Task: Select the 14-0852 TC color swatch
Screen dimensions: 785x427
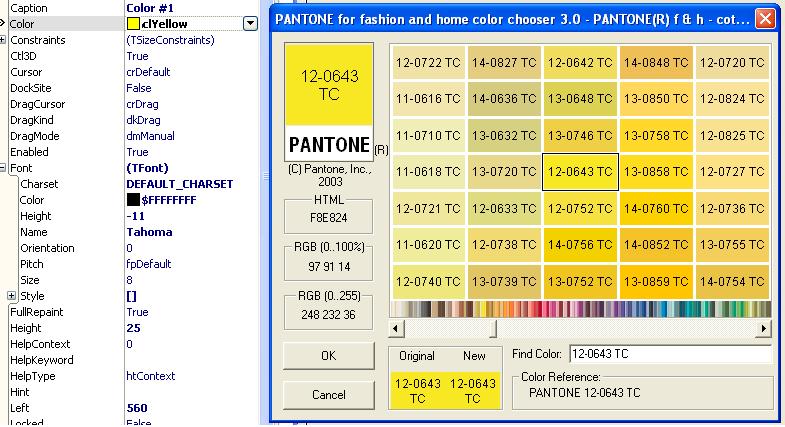Action: [x=656, y=245]
